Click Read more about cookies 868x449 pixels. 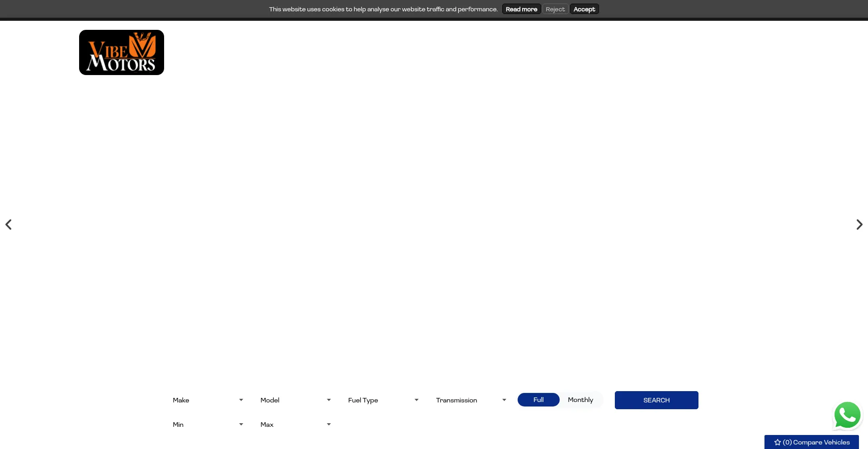point(521,9)
